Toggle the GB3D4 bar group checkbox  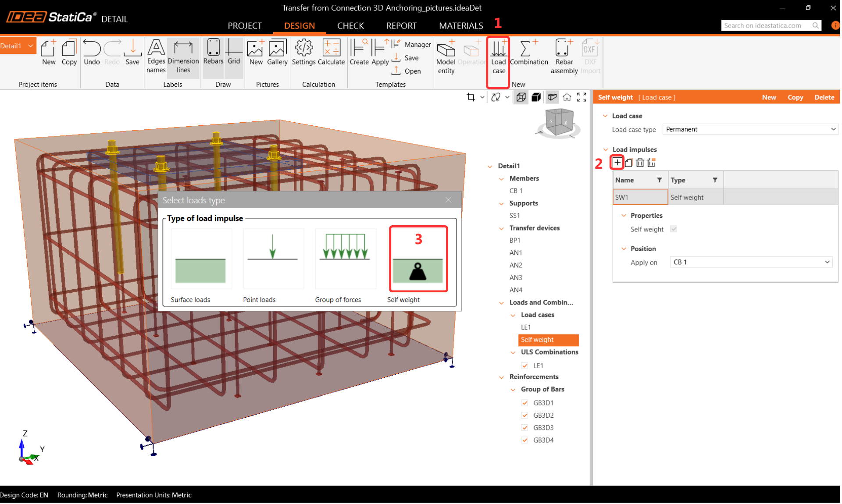tap(524, 440)
